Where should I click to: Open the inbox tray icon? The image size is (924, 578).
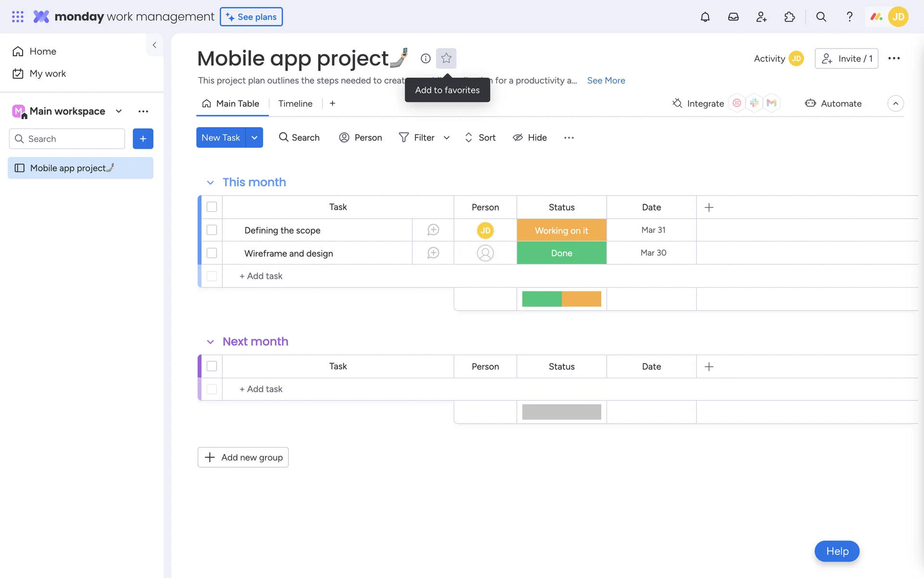[x=733, y=17]
